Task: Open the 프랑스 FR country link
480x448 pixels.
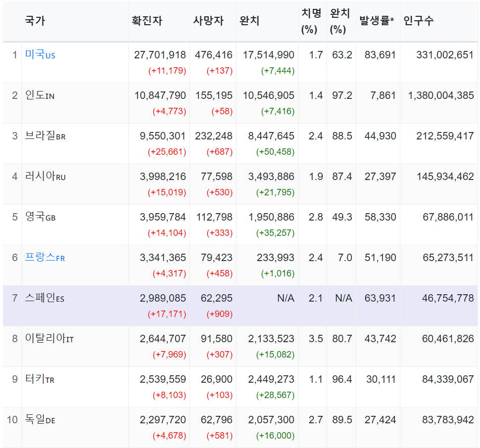Action: pyautogui.click(x=45, y=258)
